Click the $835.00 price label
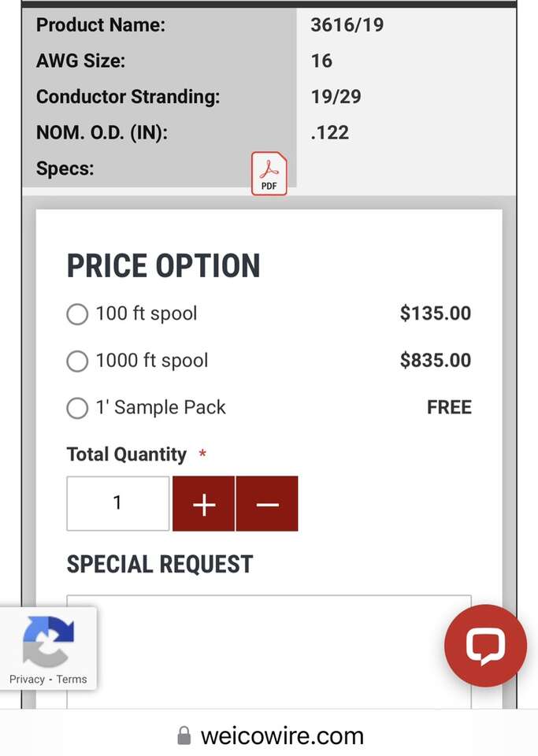This screenshot has height=756, width=538. coord(435,361)
